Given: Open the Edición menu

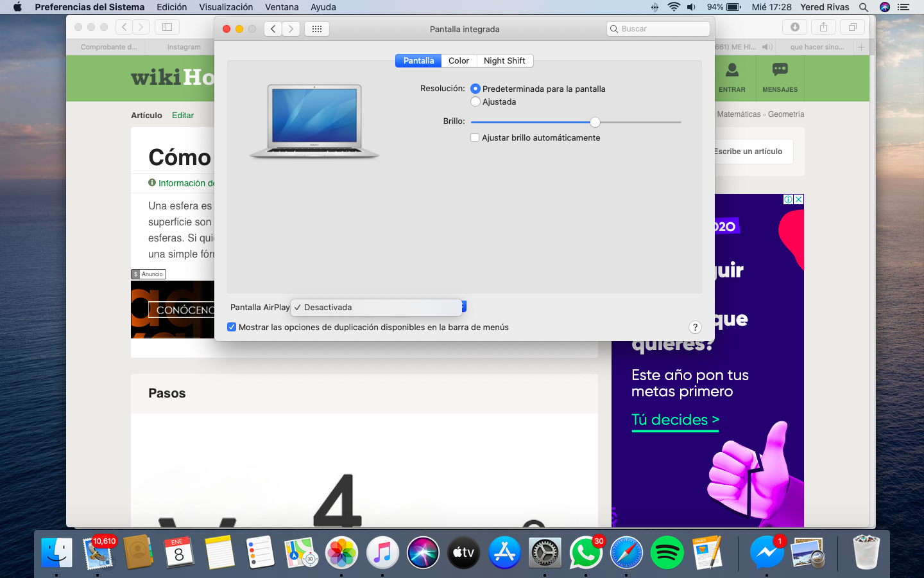Looking at the screenshot, I should (172, 7).
